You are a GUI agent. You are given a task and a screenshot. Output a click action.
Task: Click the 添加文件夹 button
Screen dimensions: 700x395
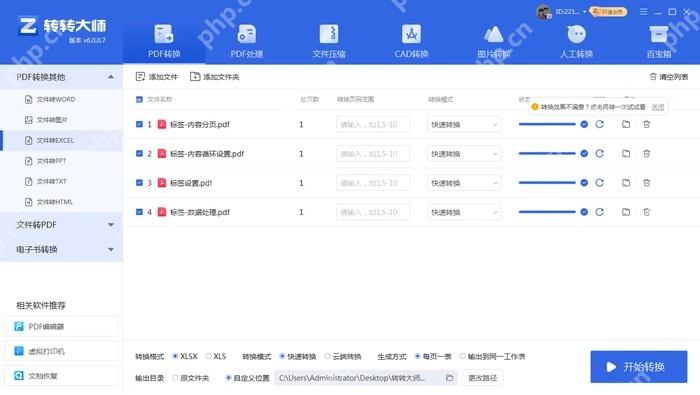215,77
